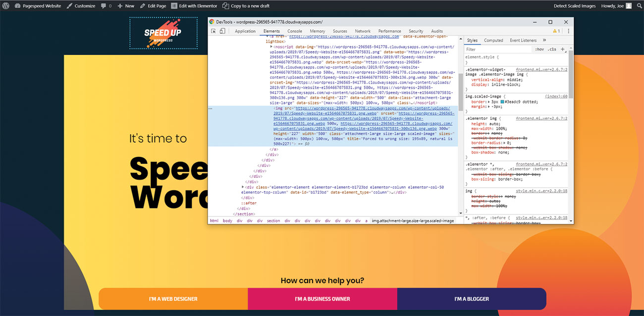Screen dimensions: 644x316
Task: Click the box-sizing: border-box declaration
Action: (498, 179)
